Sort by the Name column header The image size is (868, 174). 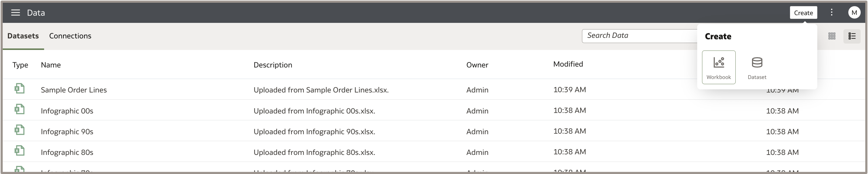51,65
